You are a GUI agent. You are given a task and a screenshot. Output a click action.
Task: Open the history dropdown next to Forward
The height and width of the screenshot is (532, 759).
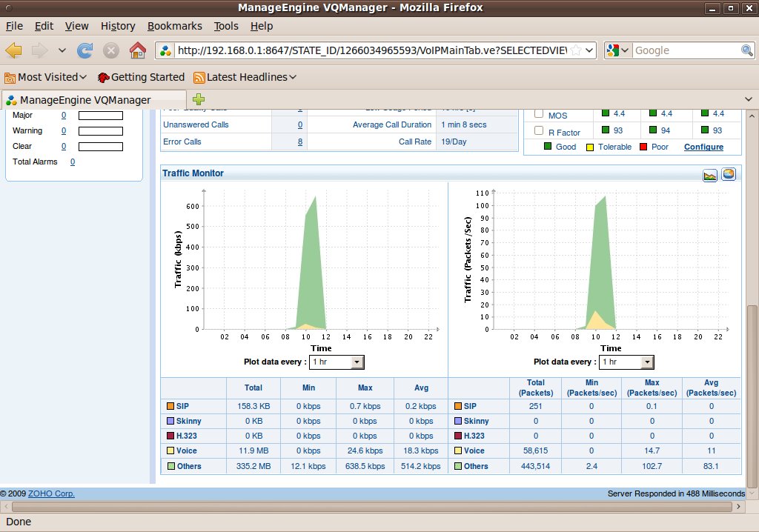pyautogui.click(x=62, y=50)
